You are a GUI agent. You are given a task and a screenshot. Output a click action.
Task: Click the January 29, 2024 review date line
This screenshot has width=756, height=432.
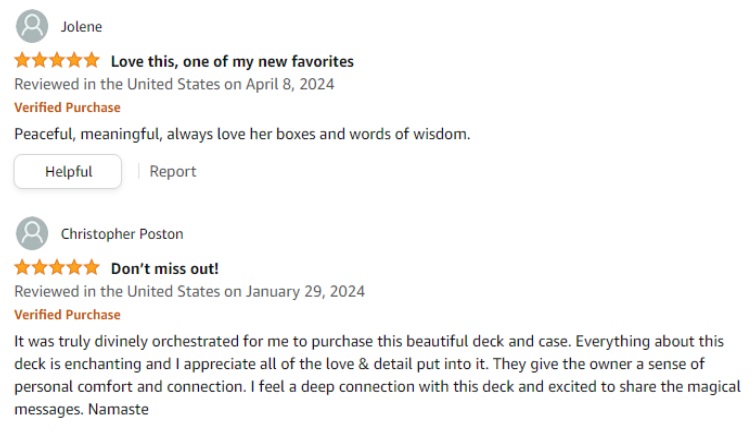(189, 292)
